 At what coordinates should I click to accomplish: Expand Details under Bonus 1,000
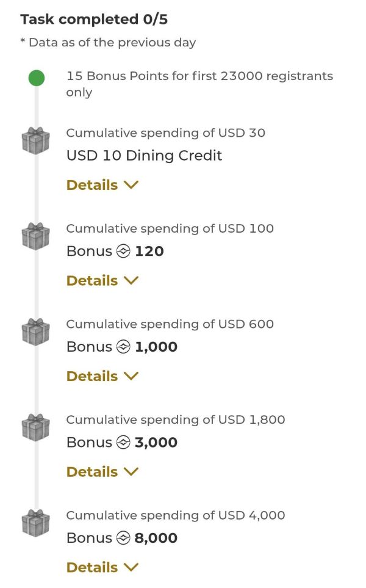[102, 376]
